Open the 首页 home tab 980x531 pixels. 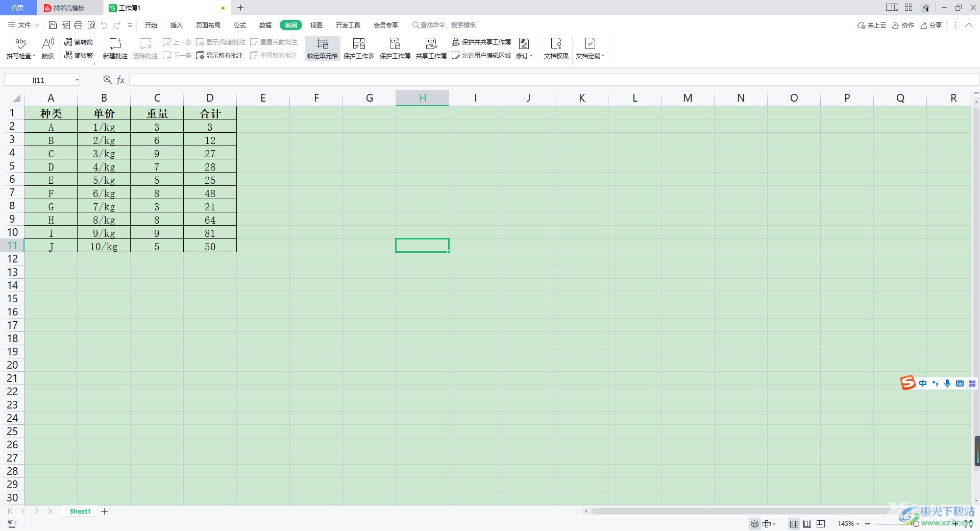coord(18,8)
